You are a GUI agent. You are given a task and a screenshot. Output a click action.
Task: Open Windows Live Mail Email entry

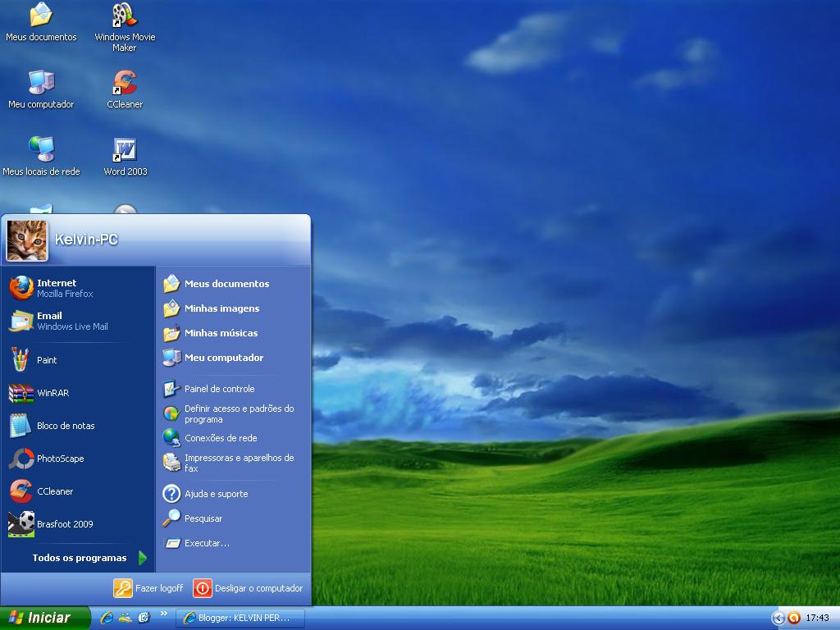[x=78, y=321]
